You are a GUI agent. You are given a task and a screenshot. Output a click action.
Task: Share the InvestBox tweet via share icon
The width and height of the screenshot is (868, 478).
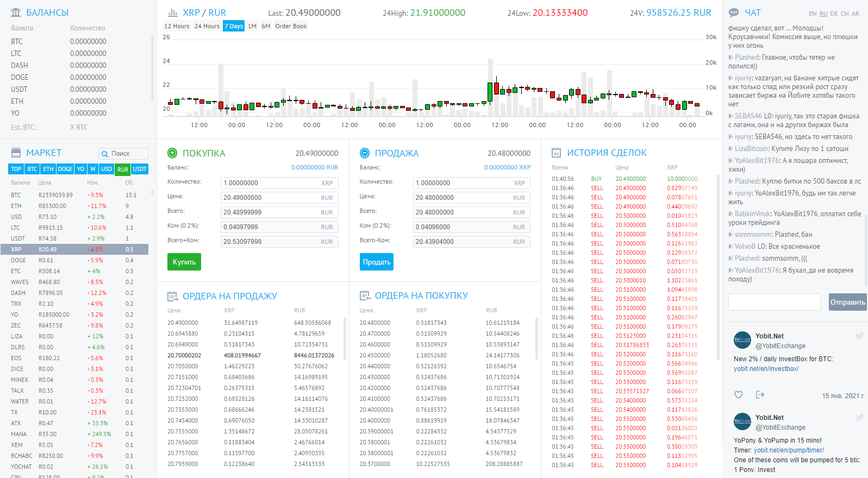click(760, 395)
